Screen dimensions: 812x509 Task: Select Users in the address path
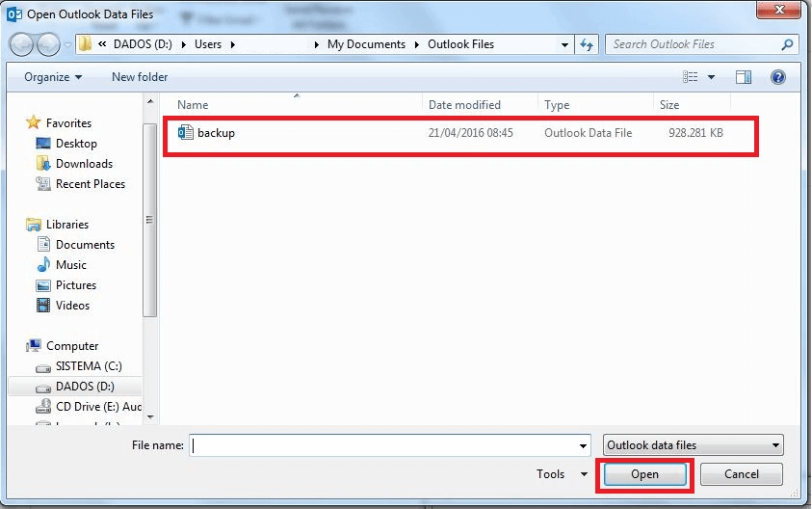pos(208,44)
